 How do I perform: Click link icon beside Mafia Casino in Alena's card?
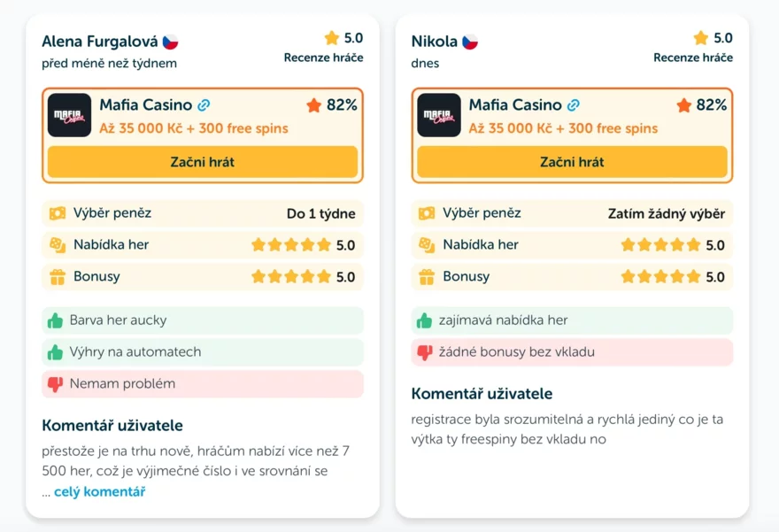click(204, 105)
